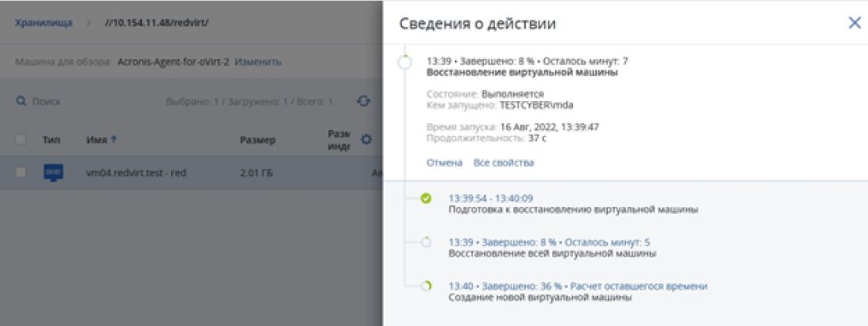Click the refresh icon above the table

coord(363,102)
